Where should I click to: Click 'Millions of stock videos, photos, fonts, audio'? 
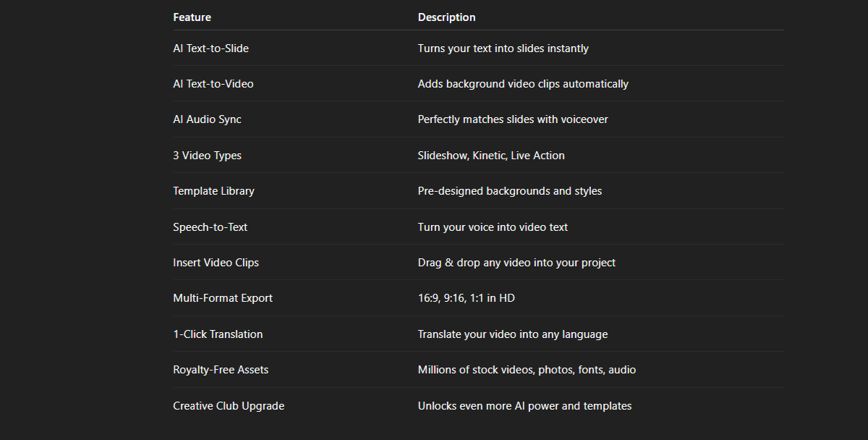pyautogui.click(x=527, y=370)
